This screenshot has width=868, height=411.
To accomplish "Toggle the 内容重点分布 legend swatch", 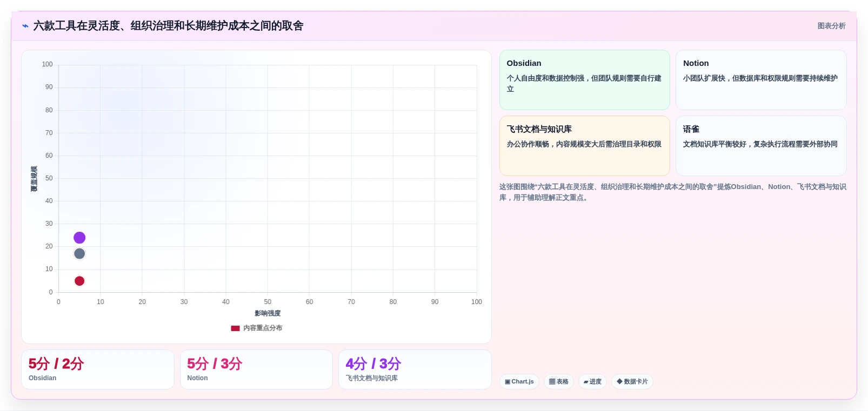I will [x=235, y=328].
